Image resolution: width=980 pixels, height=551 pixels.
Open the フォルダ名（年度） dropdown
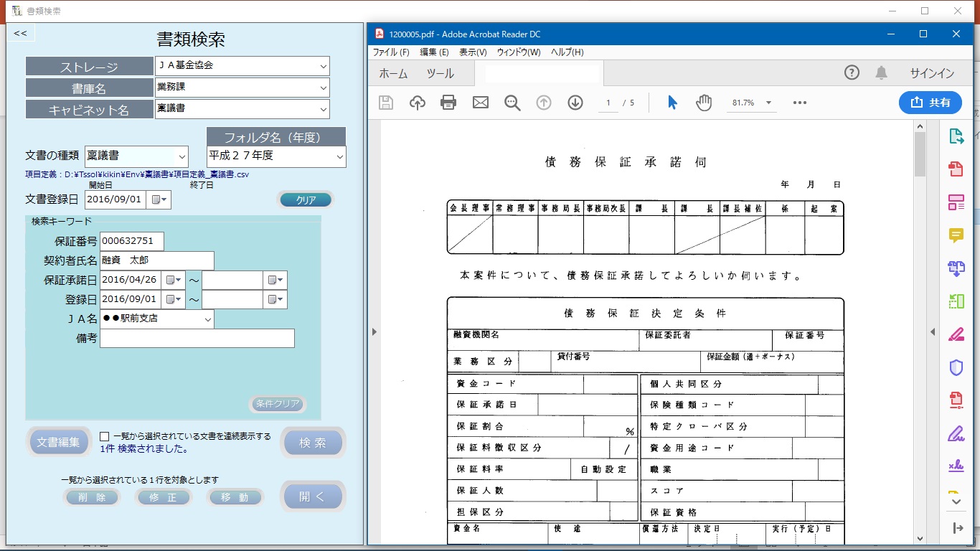tap(339, 156)
